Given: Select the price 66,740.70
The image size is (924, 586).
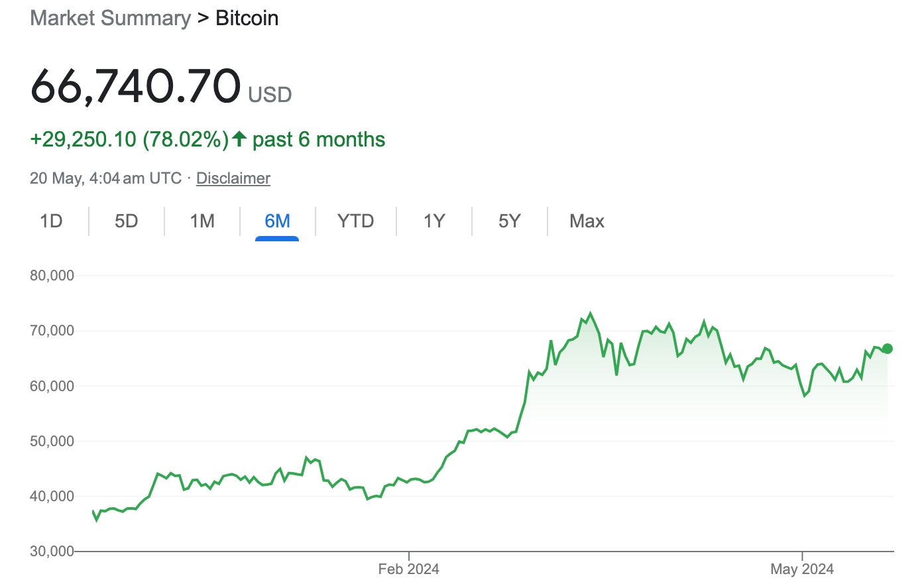Looking at the screenshot, I should pyautogui.click(x=136, y=86).
